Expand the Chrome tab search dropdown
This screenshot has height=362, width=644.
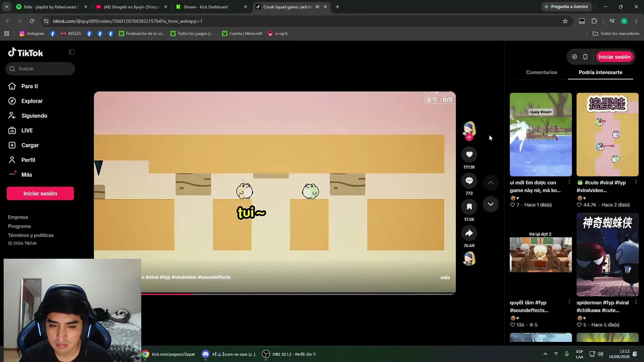pos(7,7)
